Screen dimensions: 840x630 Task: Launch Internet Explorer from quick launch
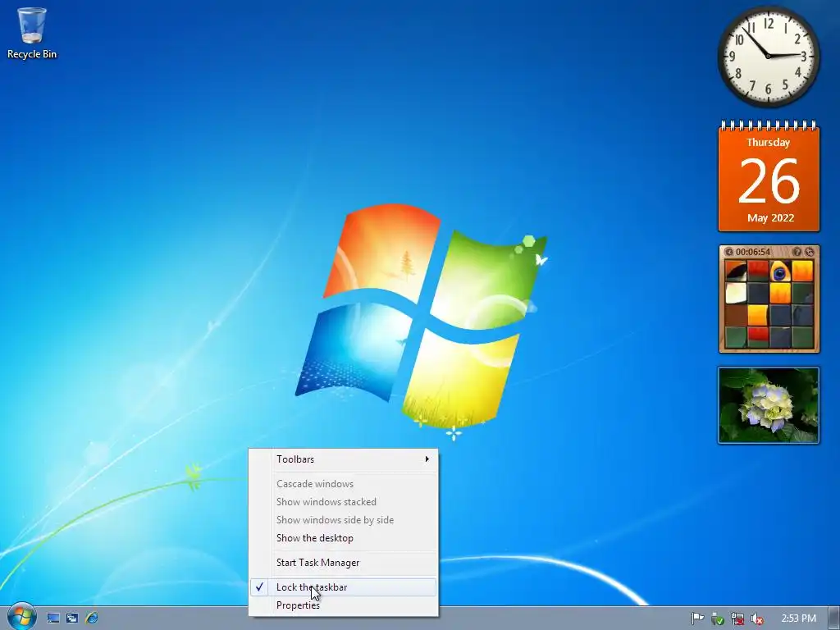[x=92, y=618]
